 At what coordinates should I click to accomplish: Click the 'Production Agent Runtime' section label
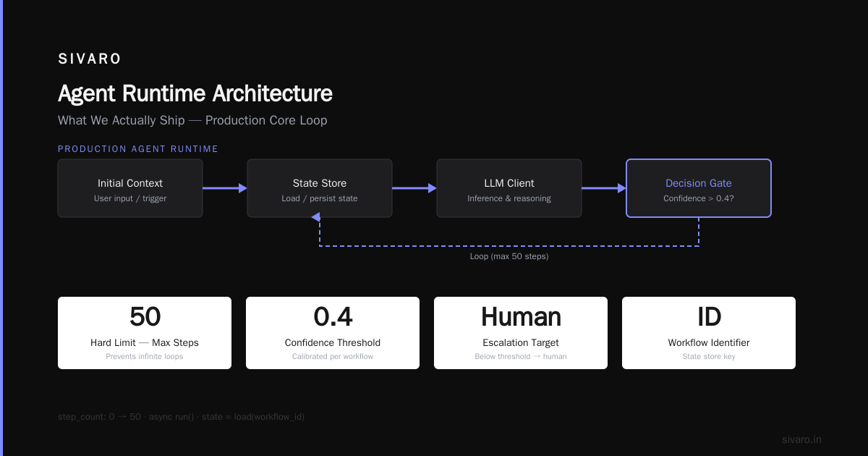point(138,149)
